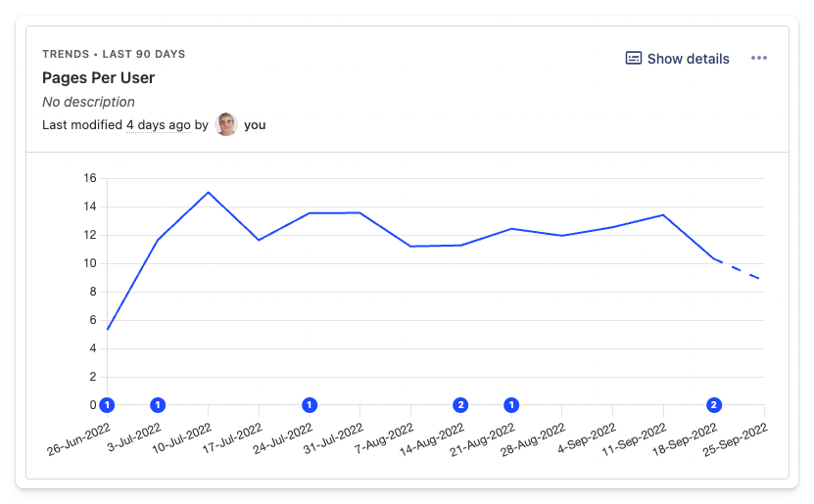Click the annotation badge at 21-Aug-2022
This screenshot has width=814, height=504.
(x=511, y=404)
